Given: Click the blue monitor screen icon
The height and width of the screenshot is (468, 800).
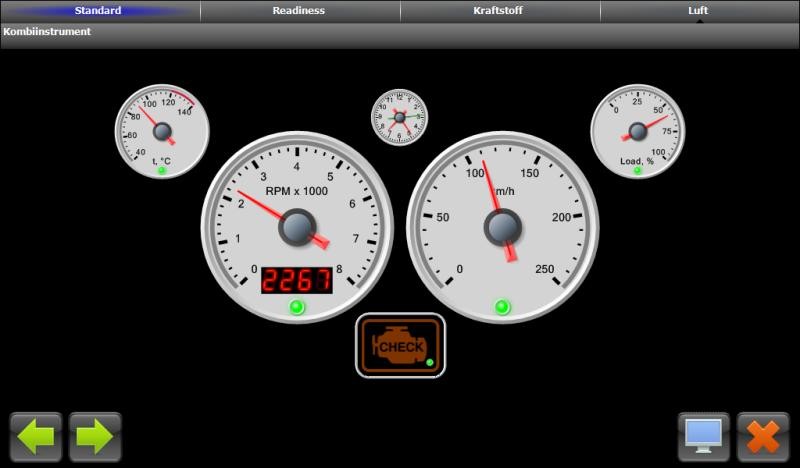Looking at the screenshot, I should click(x=704, y=436).
